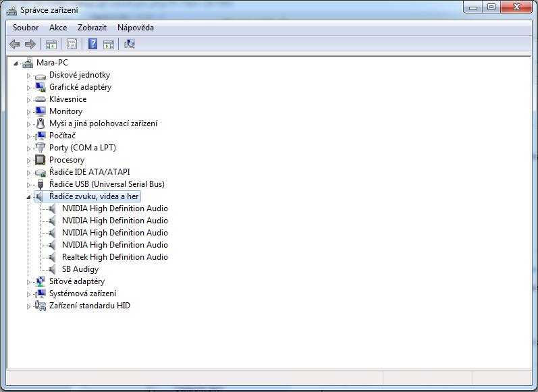Expand Řadiče USB (Universal Serial Bus)
538x392 pixels.
pyautogui.click(x=28, y=185)
